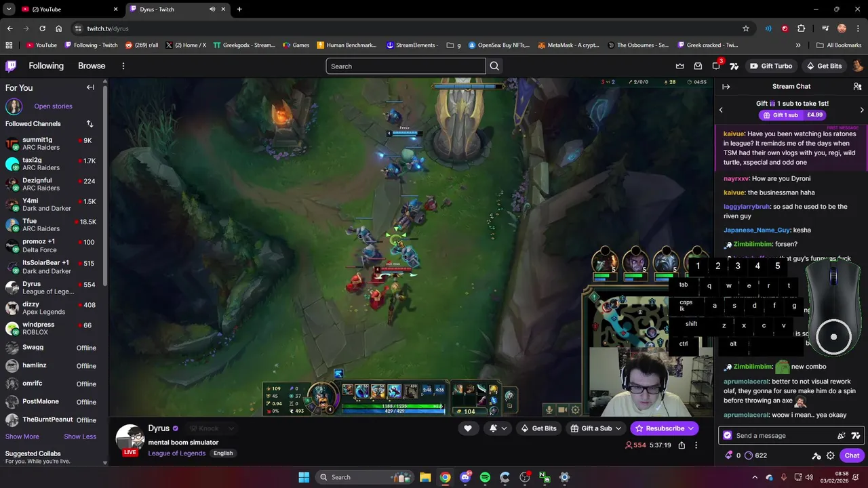Click Get Bits in the top bar
Viewport: 868px width, 488px height.
click(x=824, y=66)
